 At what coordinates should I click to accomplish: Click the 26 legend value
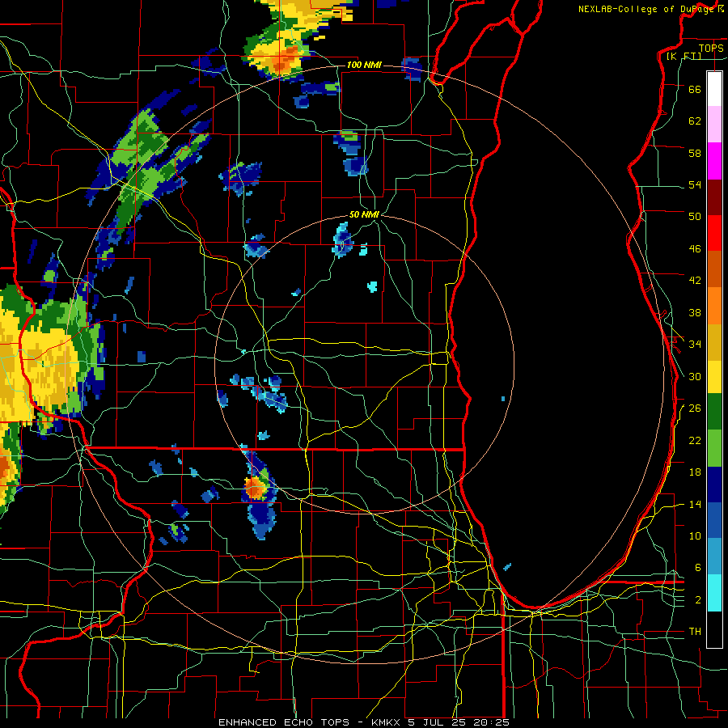coord(695,408)
